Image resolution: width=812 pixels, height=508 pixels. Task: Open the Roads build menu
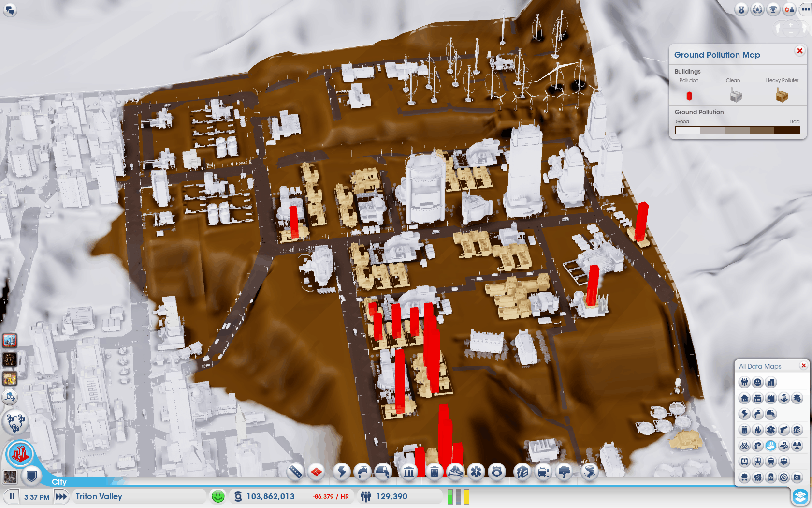[x=295, y=471]
